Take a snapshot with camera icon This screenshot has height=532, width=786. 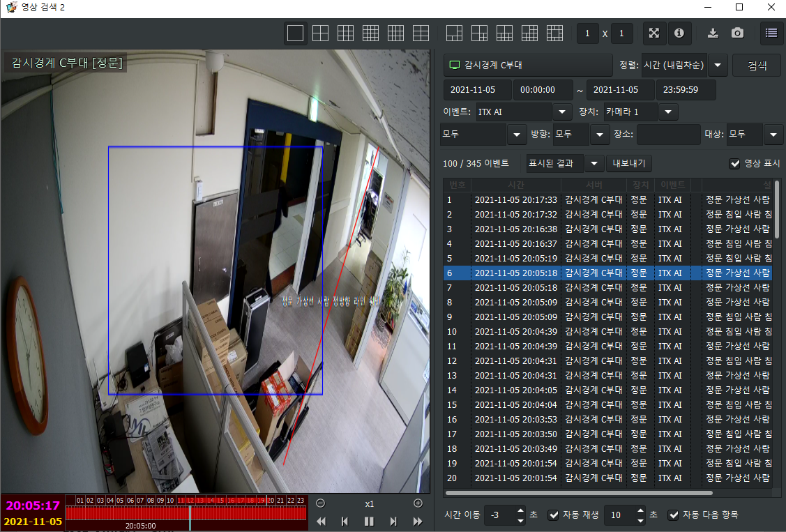click(x=737, y=33)
